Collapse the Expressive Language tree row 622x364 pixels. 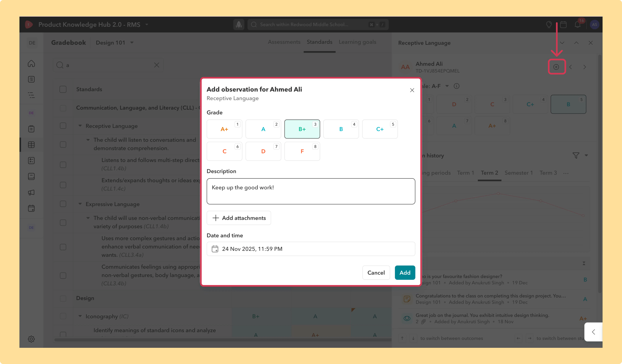(80, 204)
